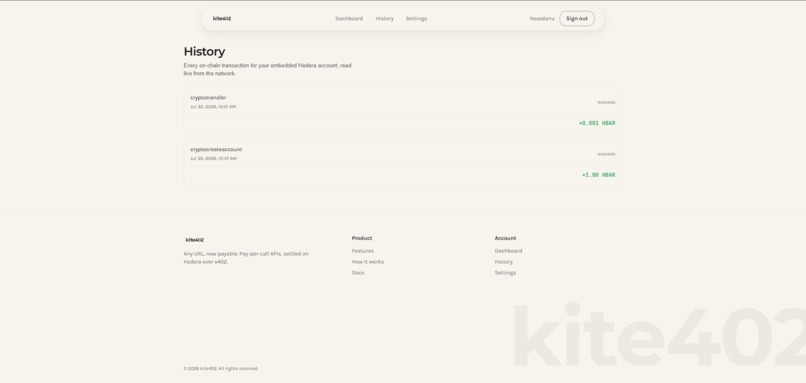Select the cryptocreateaccount transaction title
This screenshot has height=383, width=806.
pos(216,150)
